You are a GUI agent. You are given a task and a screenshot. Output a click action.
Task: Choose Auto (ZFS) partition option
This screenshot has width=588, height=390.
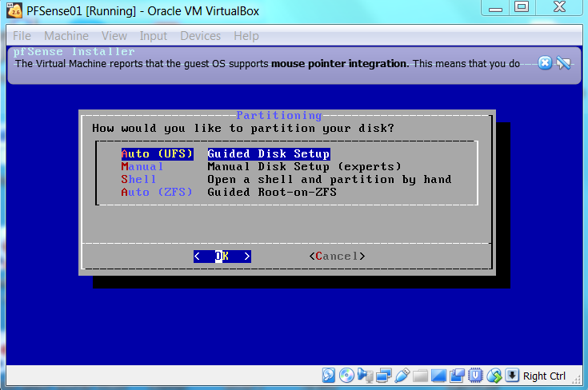pos(157,192)
